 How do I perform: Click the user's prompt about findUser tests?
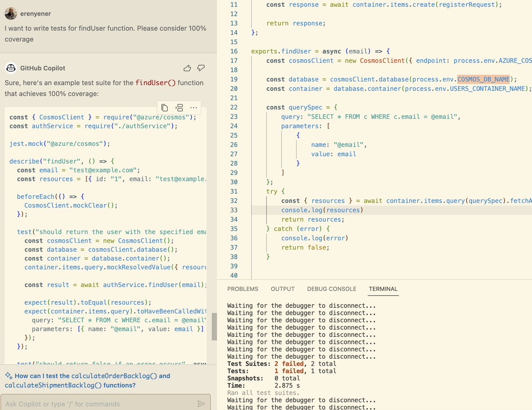pos(106,34)
